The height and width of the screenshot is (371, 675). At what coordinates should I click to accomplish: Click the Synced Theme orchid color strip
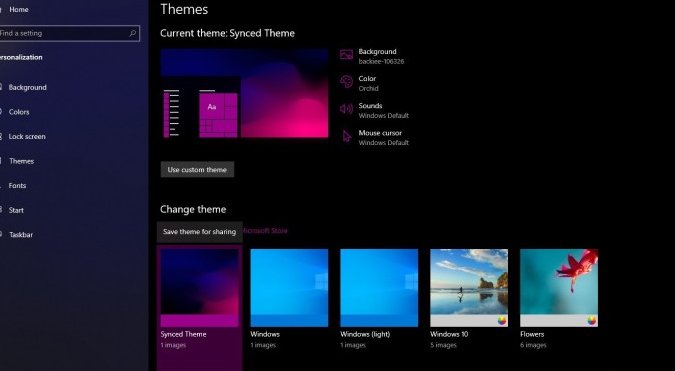[x=199, y=321]
